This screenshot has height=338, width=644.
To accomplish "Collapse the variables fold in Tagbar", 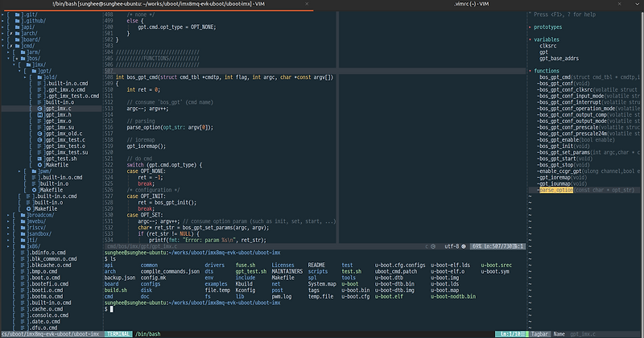I will (x=530, y=40).
